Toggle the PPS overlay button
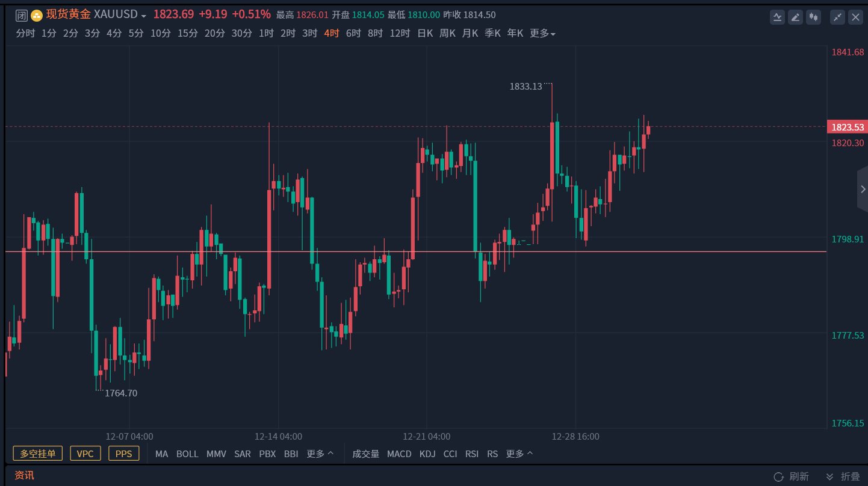 click(x=124, y=454)
